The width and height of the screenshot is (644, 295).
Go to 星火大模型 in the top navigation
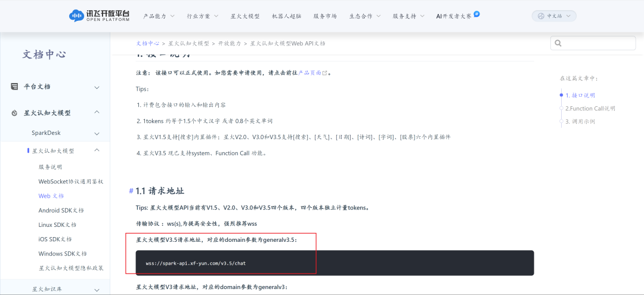click(245, 16)
